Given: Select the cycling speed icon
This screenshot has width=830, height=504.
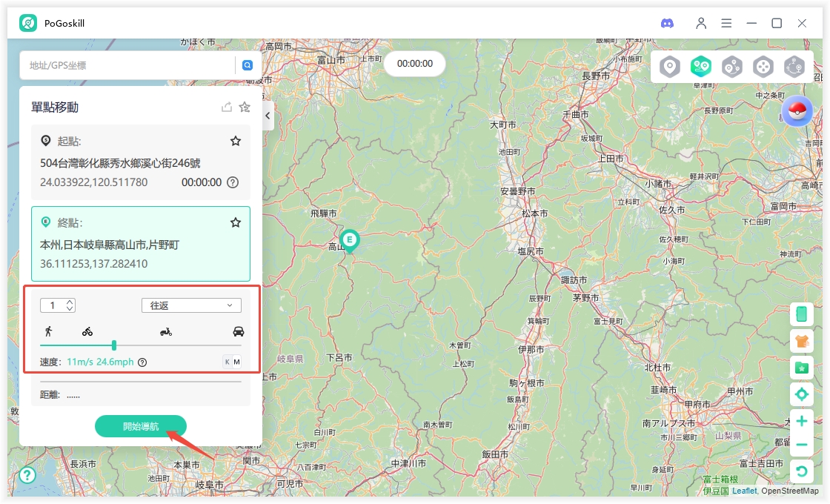Looking at the screenshot, I should (87, 331).
